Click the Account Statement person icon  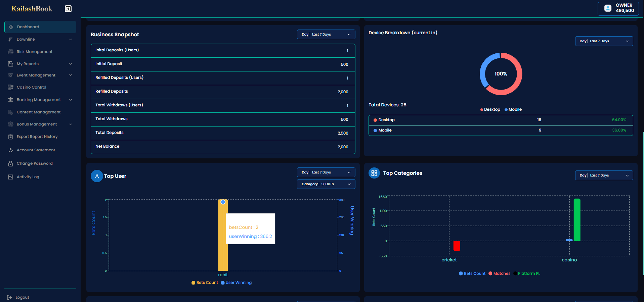tap(10, 150)
